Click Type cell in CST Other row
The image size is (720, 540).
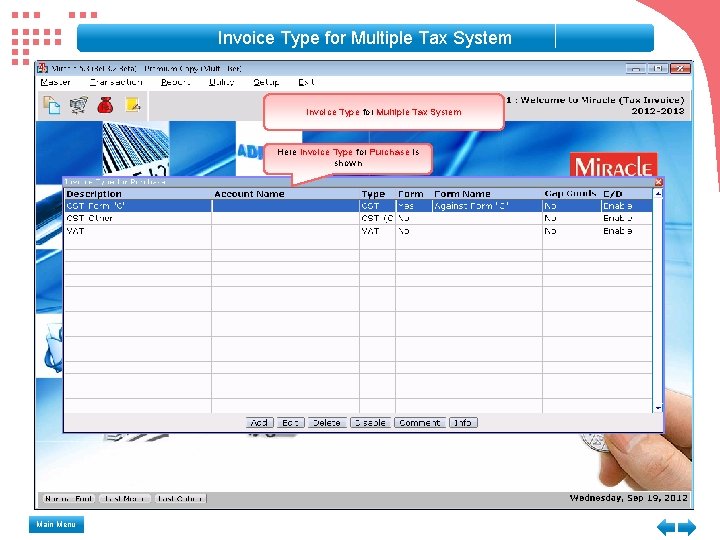[x=377, y=218]
